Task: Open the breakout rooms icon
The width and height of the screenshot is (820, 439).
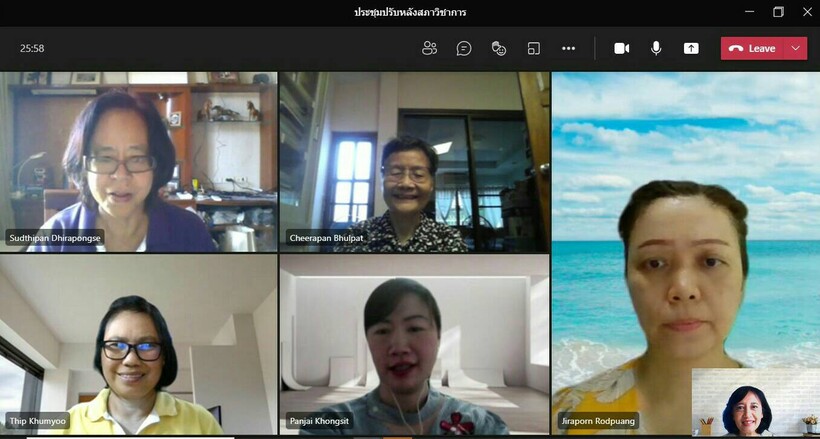Action: click(x=534, y=48)
